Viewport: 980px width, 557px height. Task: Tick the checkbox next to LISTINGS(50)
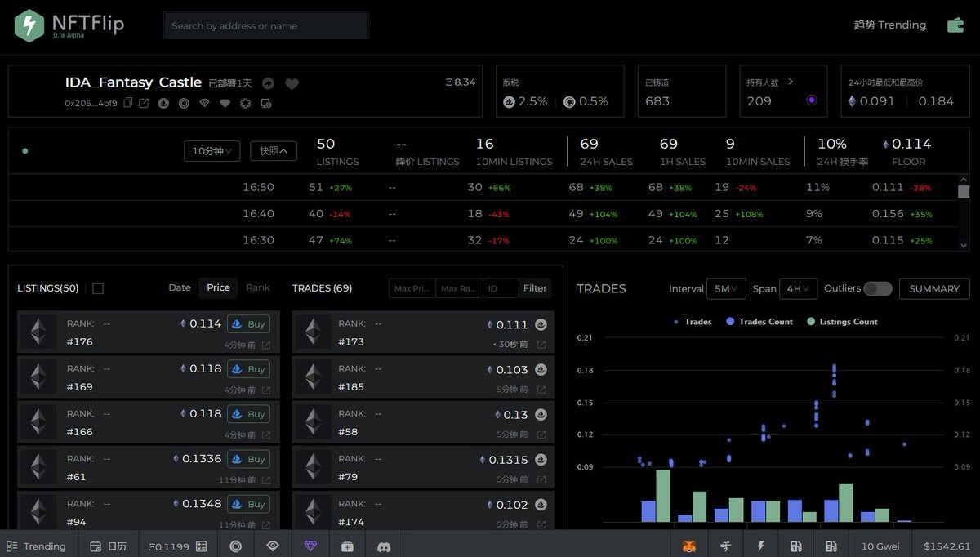98,288
